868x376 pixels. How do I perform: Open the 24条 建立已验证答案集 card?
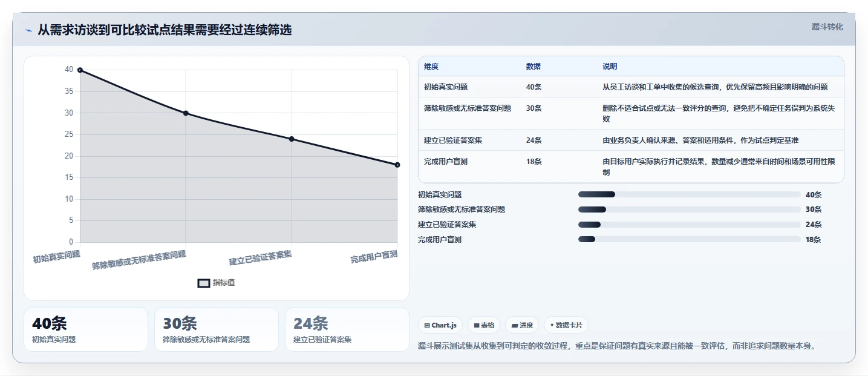click(x=347, y=329)
